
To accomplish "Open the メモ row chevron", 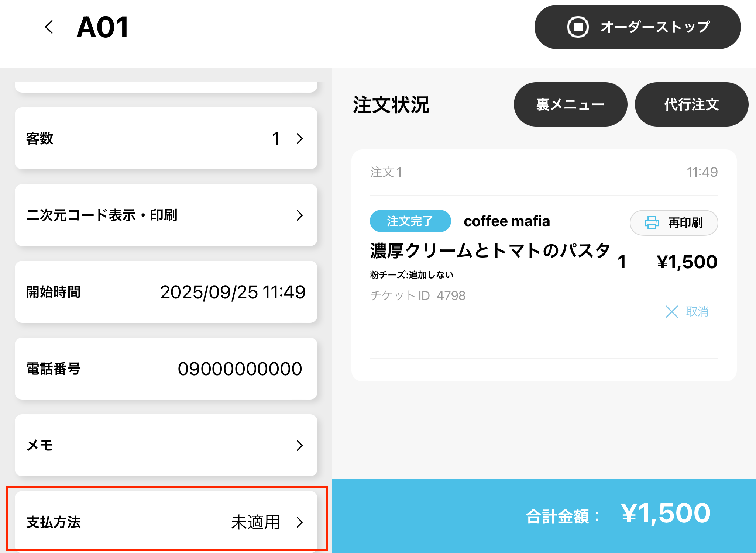I will [x=300, y=445].
